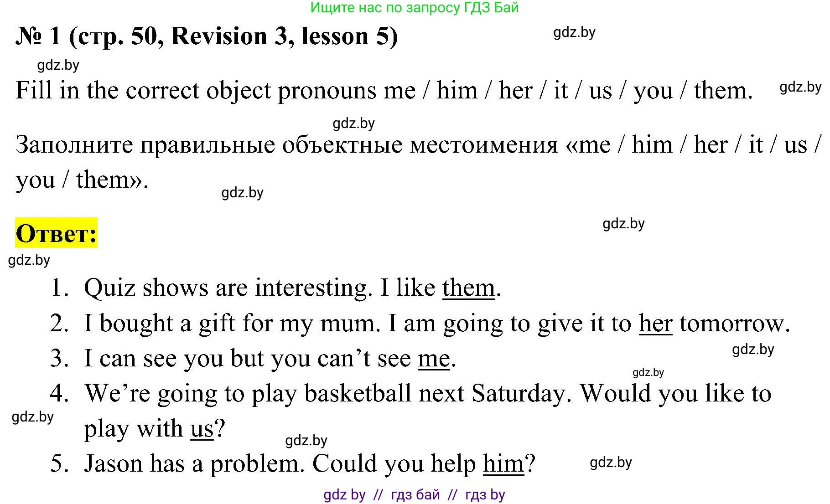
Task: Click the Russian text 'Заполните правильные объектные местоимения'
Action: click(x=286, y=145)
